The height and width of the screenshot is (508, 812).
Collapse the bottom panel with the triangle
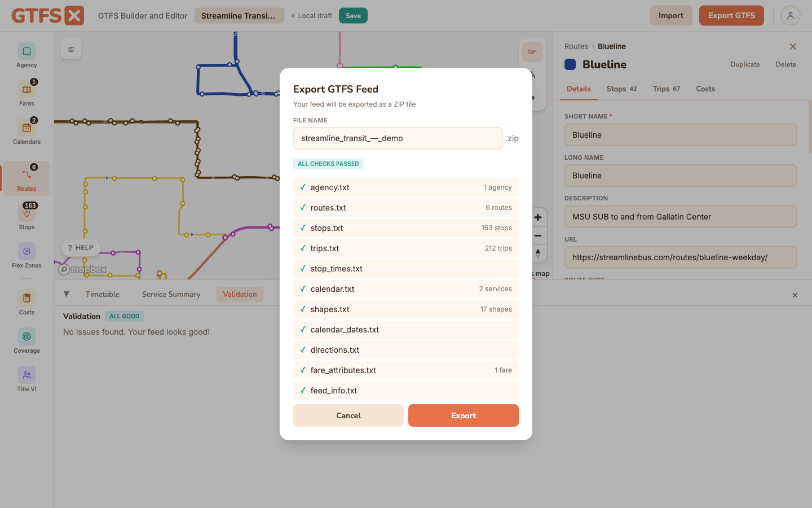(x=67, y=294)
